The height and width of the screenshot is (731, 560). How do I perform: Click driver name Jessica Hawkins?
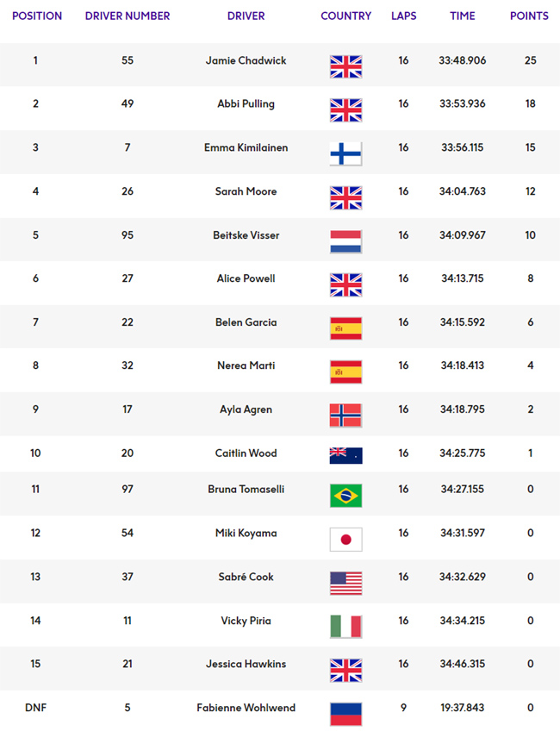click(x=246, y=664)
